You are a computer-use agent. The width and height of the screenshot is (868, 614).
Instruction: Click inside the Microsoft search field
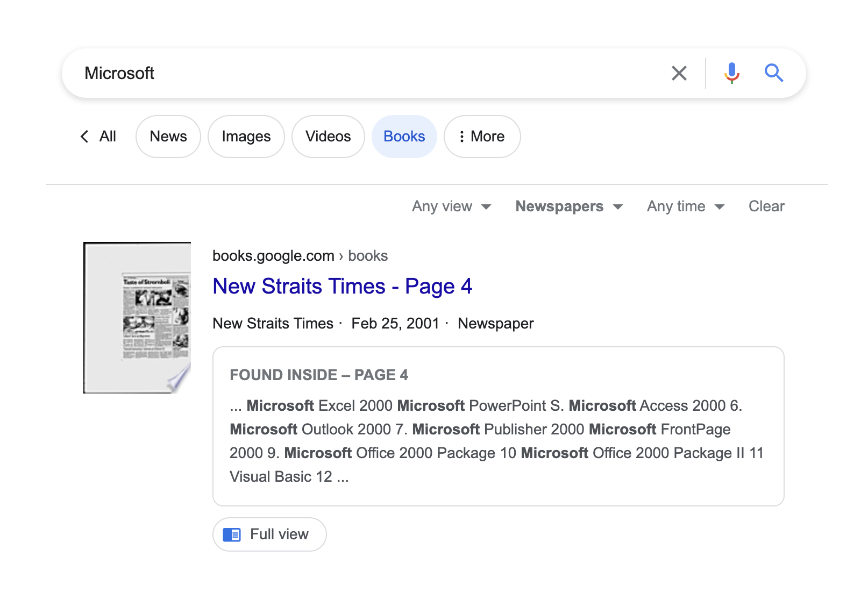pos(366,73)
